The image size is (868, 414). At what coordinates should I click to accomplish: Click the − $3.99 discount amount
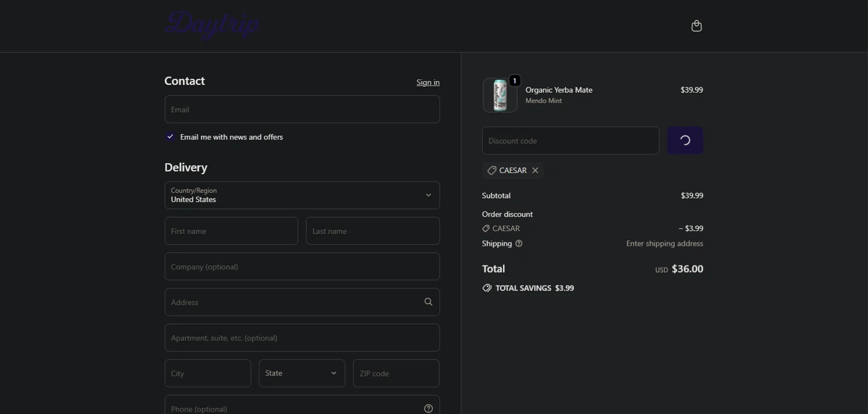(691, 229)
